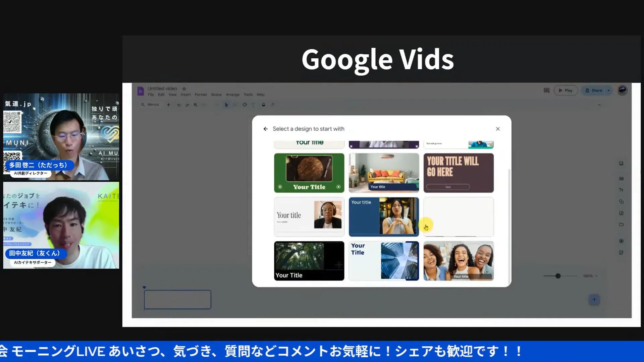Open the Text (Tт) sidebar icon
Screen dimensions: 644x362
point(621,190)
